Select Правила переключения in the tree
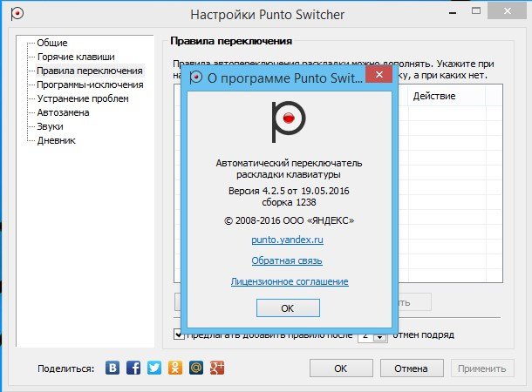Image resolution: width=532 pixels, height=392 pixels. (x=90, y=71)
